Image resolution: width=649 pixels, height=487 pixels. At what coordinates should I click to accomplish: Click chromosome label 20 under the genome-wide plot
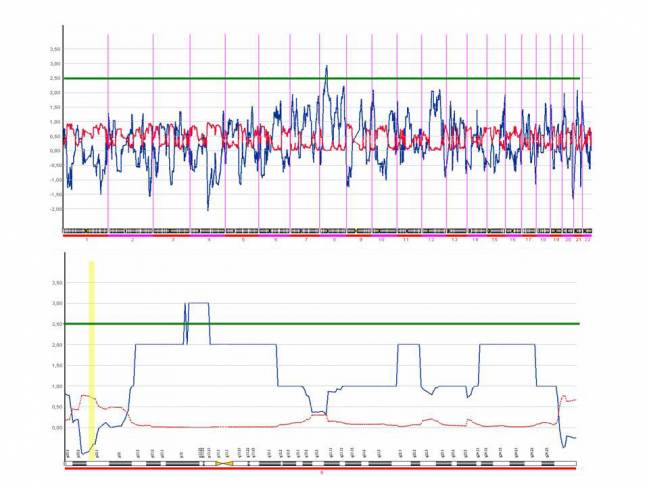click(569, 240)
